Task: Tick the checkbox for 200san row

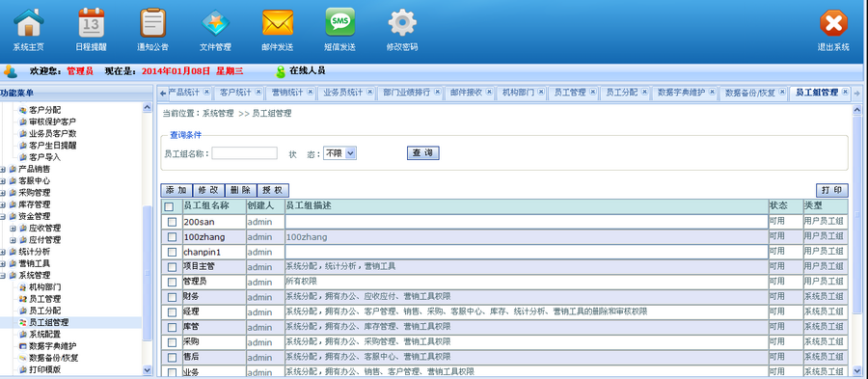Action: [x=172, y=222]
